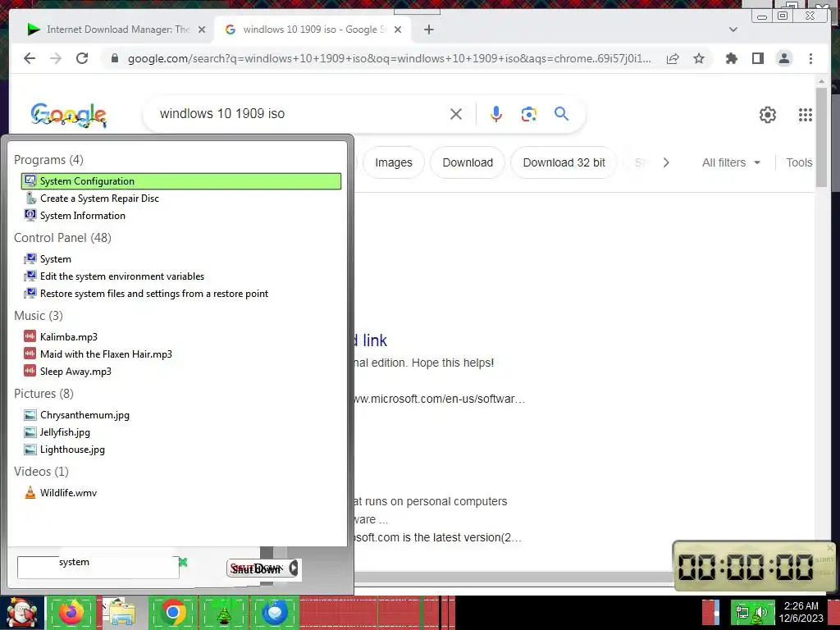This screenshot has width=840, height=630.
Task: Open Jellyfish.jpg picture
Action: [65, 432]
